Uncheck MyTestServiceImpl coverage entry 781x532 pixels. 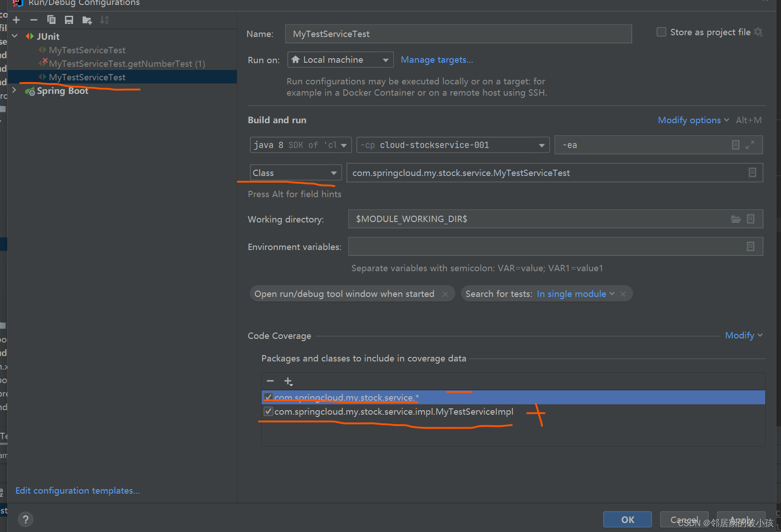tap(268, 411)
